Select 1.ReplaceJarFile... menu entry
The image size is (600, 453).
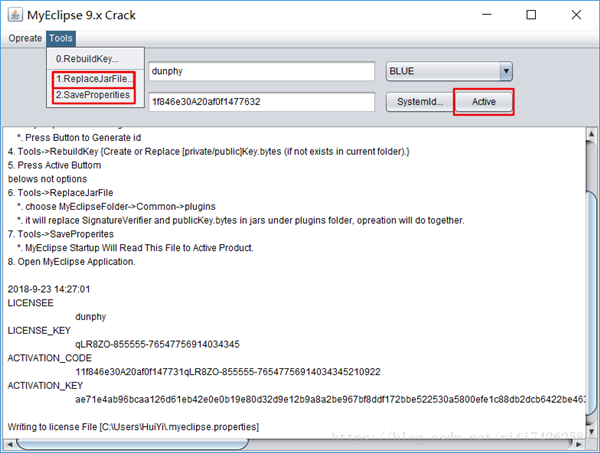pyautogui.click(x=93, y=78)
